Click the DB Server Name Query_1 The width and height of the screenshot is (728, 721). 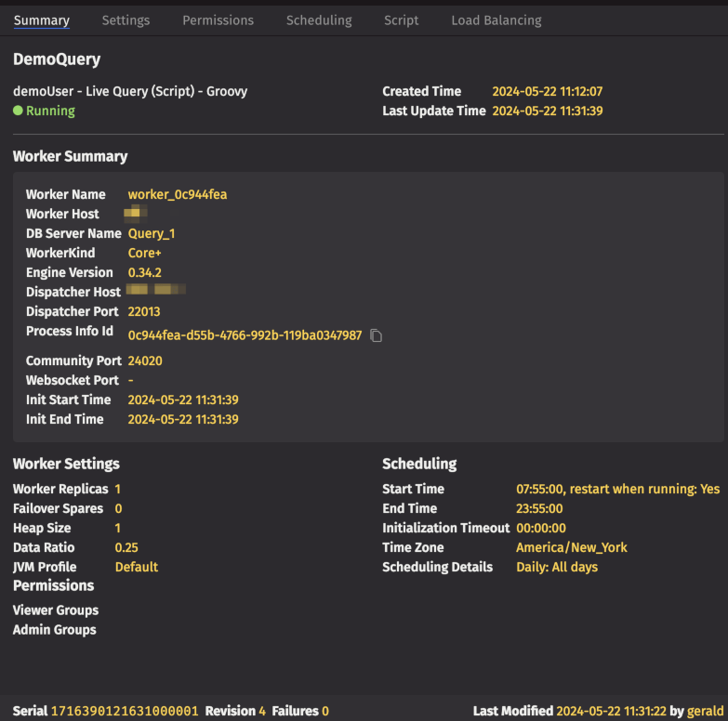tap(152, 234)
